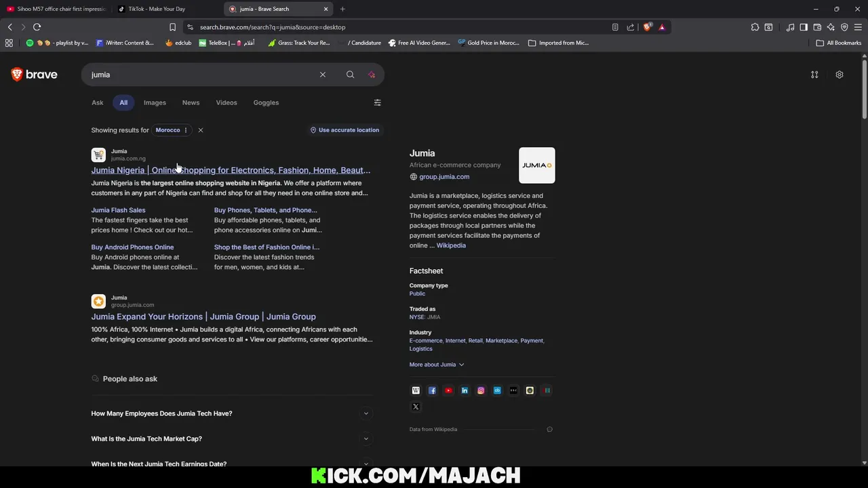Go back to previous page
This screenshot has height=488, width=868.
coord(9,27)
